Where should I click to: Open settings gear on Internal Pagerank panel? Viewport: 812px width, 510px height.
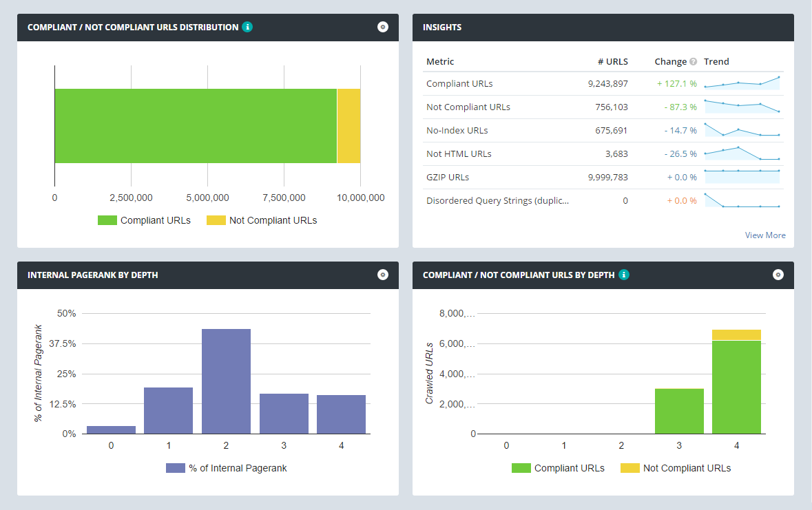tap(383, 275)
